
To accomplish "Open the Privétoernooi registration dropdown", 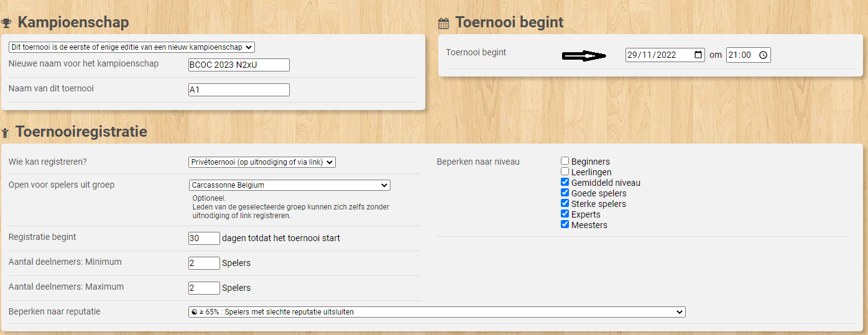I will (262, 162).
